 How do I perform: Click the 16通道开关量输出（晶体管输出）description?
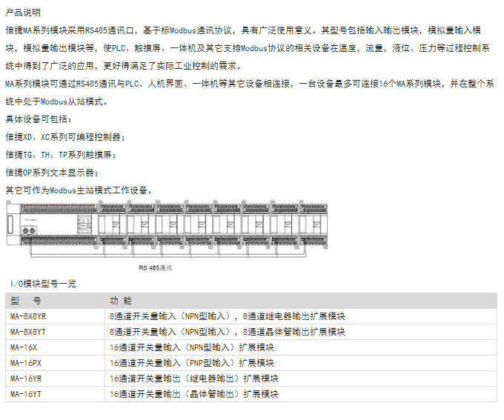coord(194,394)
